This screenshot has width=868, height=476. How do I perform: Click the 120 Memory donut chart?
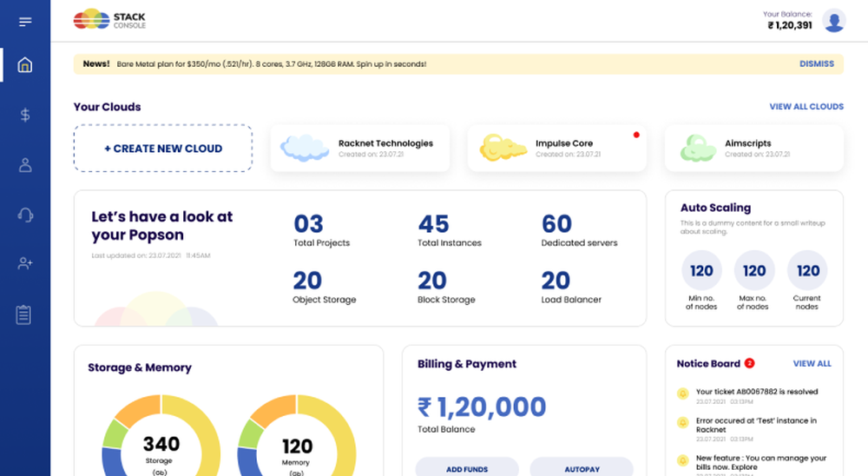click(x=297, y=435)
